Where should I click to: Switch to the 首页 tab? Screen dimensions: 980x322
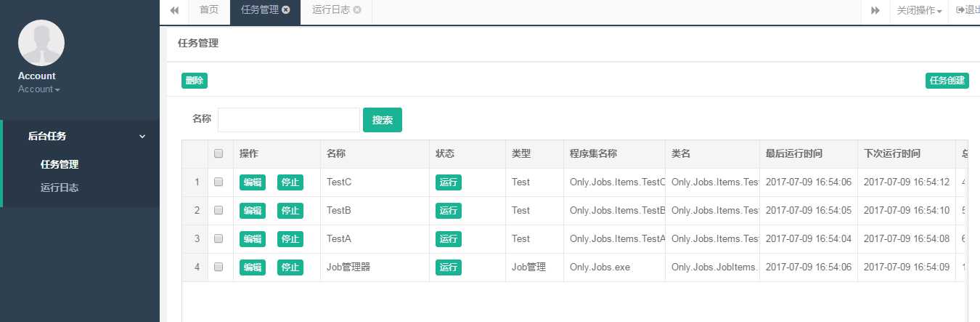(x=209, y=10)
